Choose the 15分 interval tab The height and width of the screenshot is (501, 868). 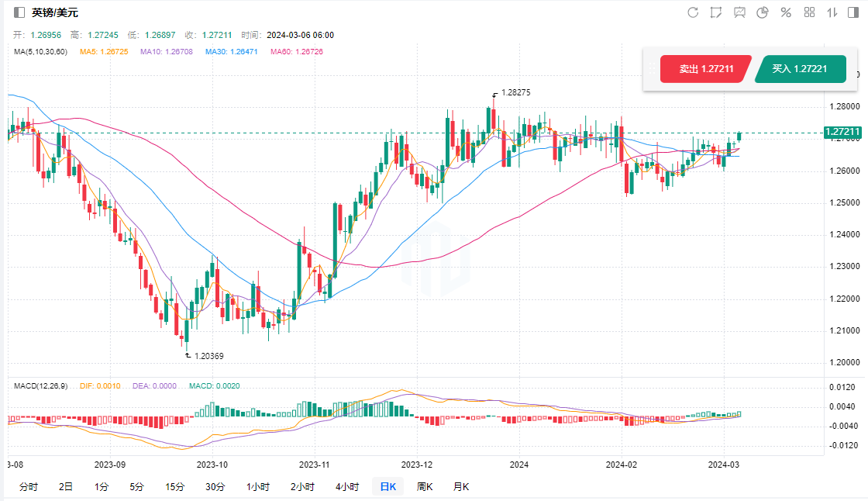(x=175, y=487)
